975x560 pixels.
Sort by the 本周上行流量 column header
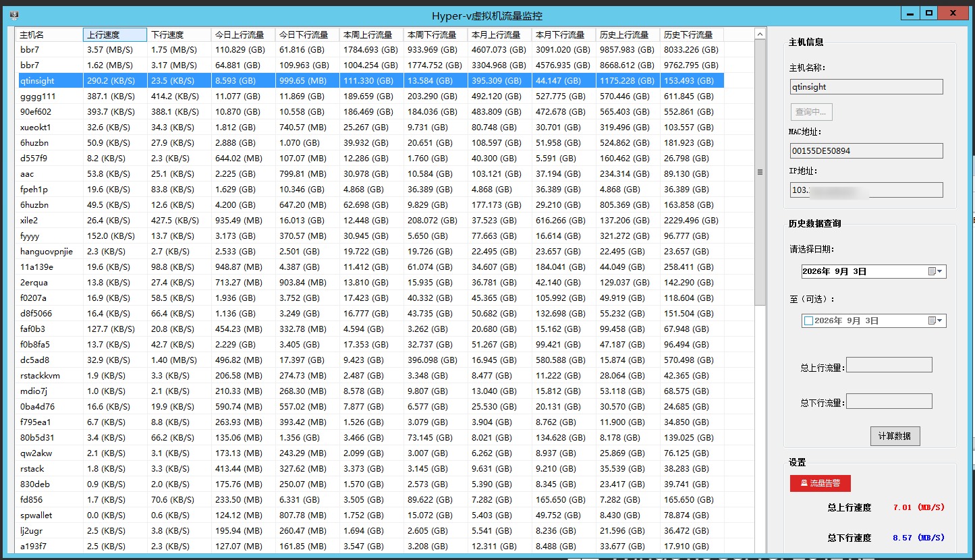[x=371, y=34]
